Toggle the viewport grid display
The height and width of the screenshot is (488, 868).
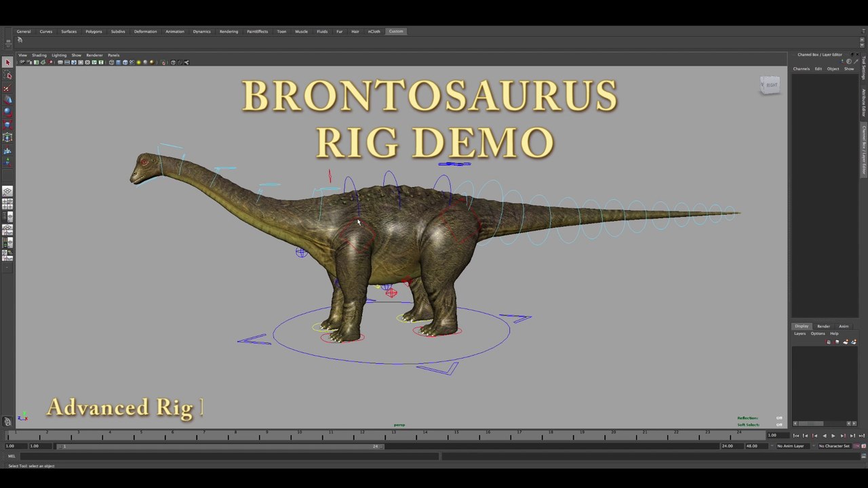pyautogui.click(x=60, y=62)
